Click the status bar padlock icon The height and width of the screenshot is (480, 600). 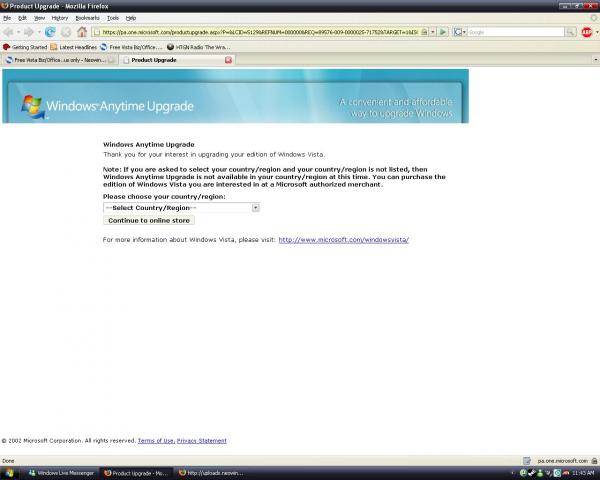tap(594, 461)
